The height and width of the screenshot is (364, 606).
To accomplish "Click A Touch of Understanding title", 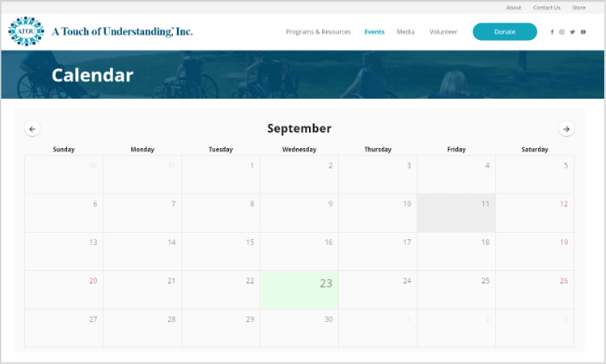I will pyautogui.click(x=122, y=32).
